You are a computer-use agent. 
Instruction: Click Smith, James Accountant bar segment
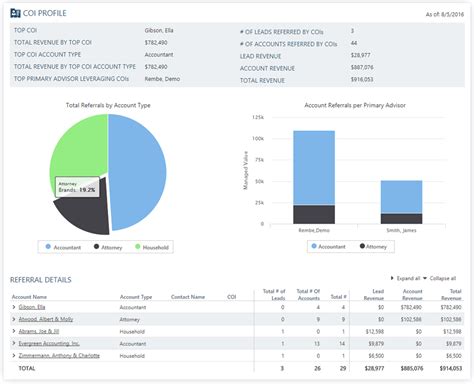(x=401, y=197)
